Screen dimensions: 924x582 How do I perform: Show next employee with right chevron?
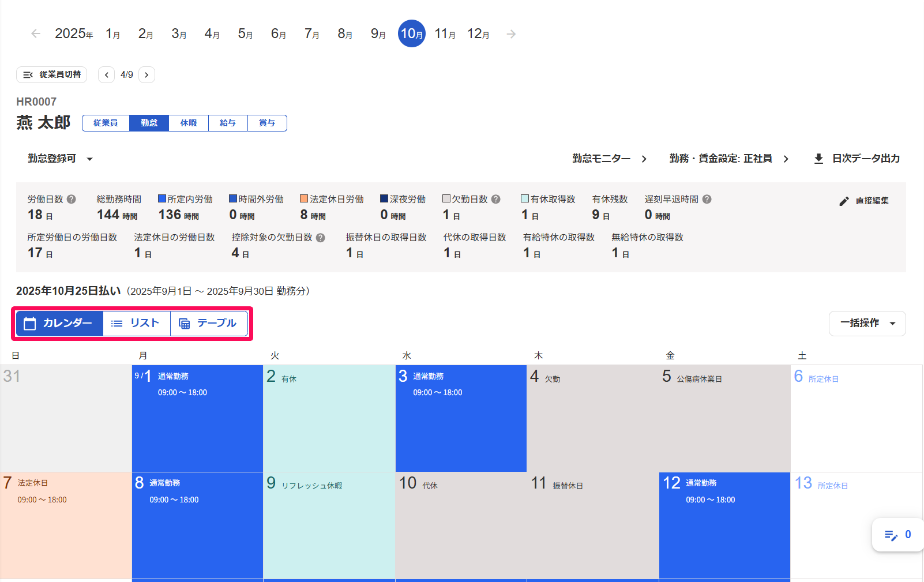[147, 75]
